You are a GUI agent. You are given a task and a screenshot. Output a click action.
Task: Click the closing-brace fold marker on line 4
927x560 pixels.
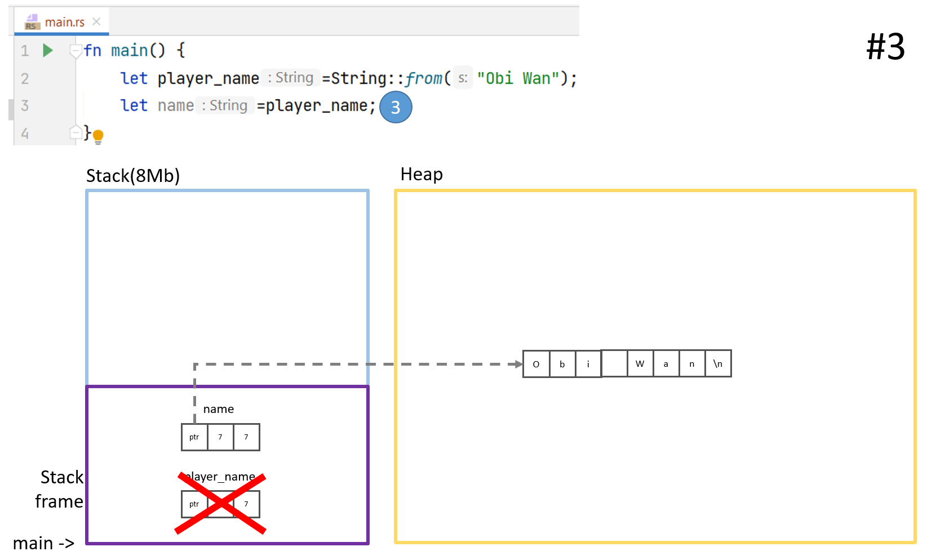75,133
